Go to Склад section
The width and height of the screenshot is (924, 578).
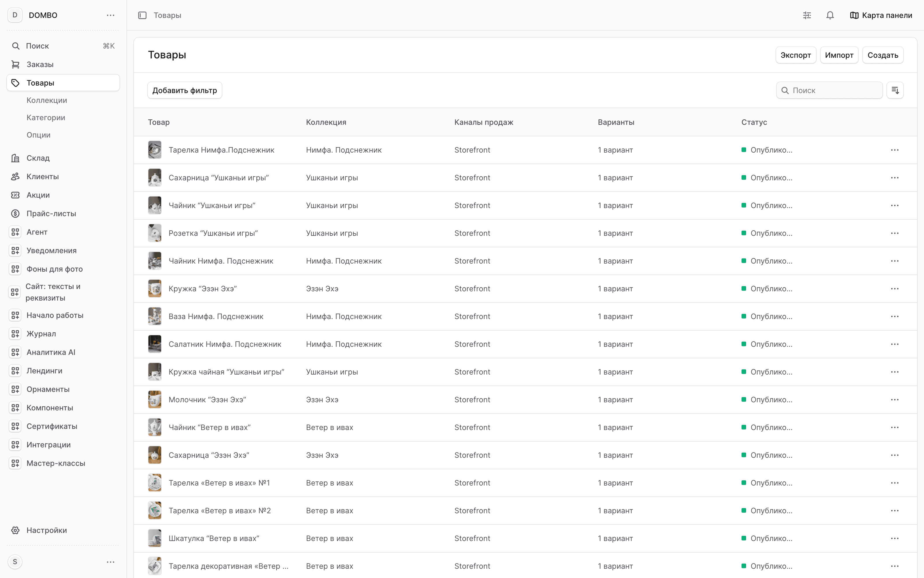pos(63,158)
